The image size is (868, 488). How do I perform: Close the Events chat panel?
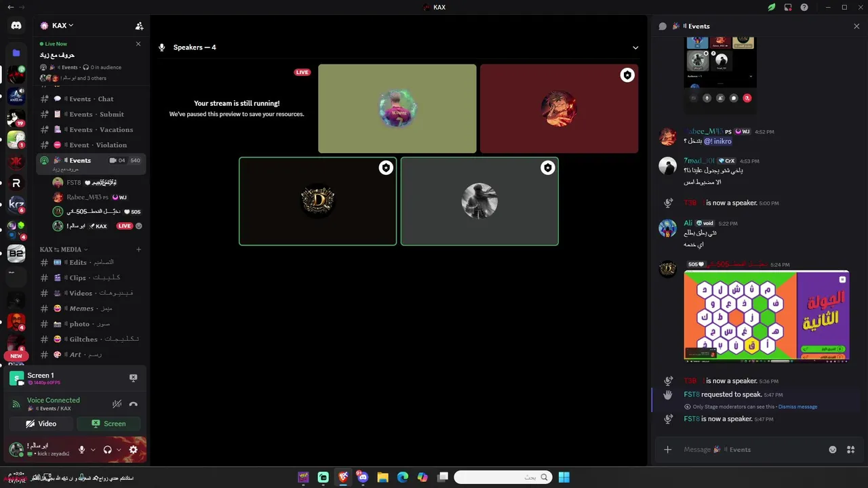[x=856, y=26]
